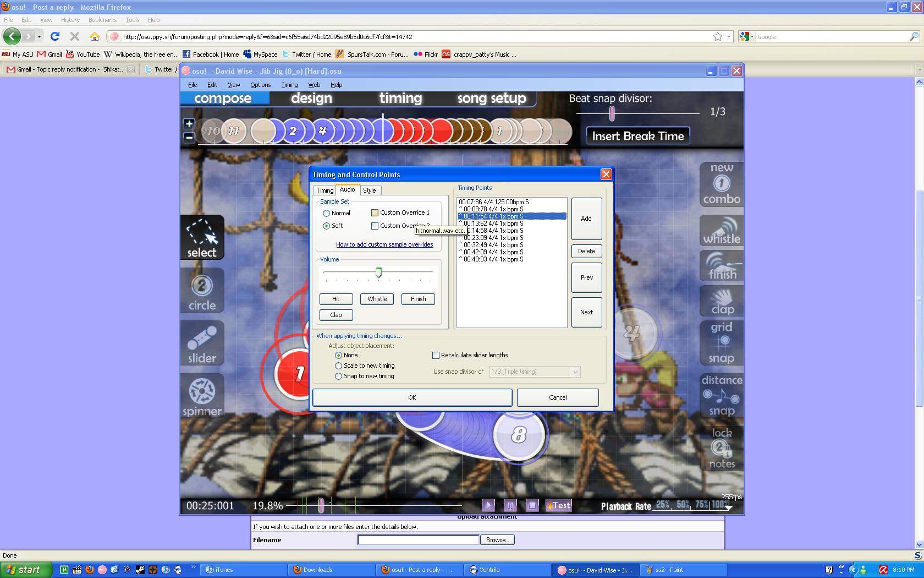Expand hidden quick launch icons
The height and width of the screenshot is (578, 924).
pyautogui.click(x=193, y=567)
